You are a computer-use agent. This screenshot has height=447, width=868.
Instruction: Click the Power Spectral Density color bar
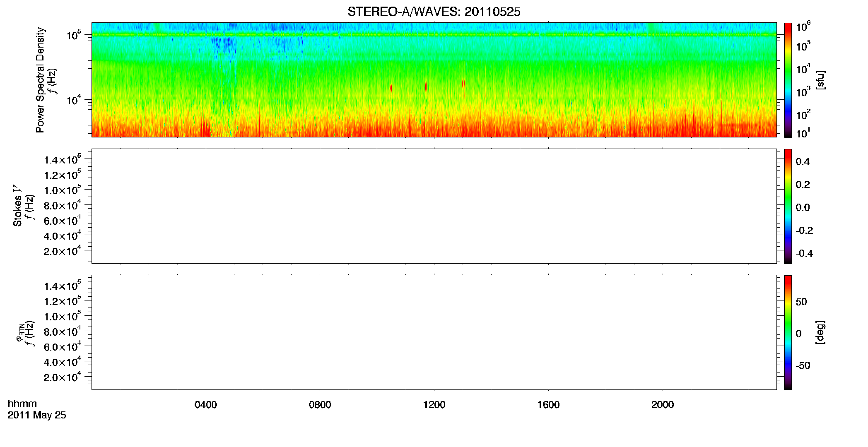[x=788, y=80]
